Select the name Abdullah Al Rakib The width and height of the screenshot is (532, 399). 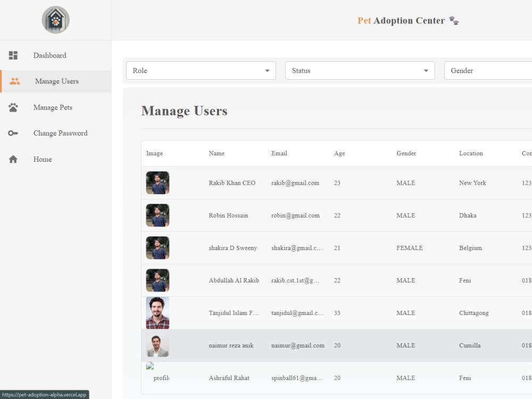coord(234,280)
